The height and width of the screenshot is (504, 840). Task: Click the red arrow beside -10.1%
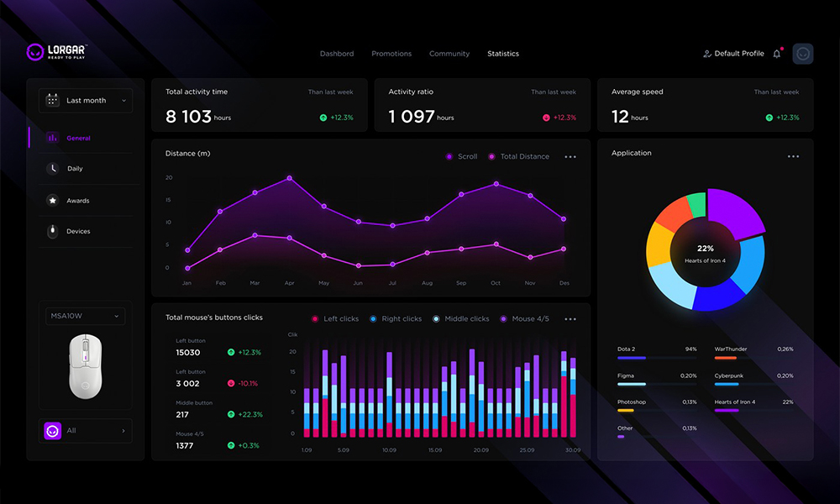click(231, 384)
